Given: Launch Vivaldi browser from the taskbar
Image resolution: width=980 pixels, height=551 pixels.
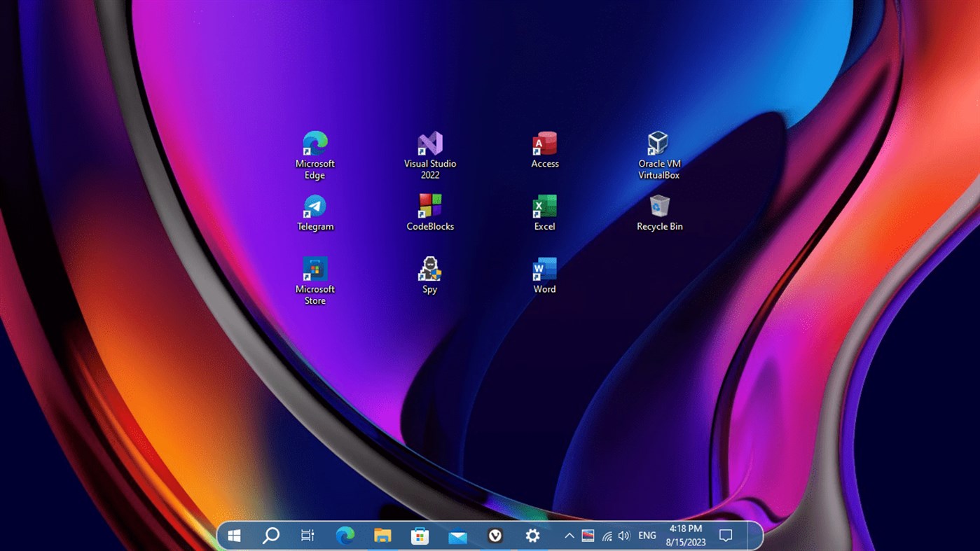Looking at the screenshot, I should [495, 535].
